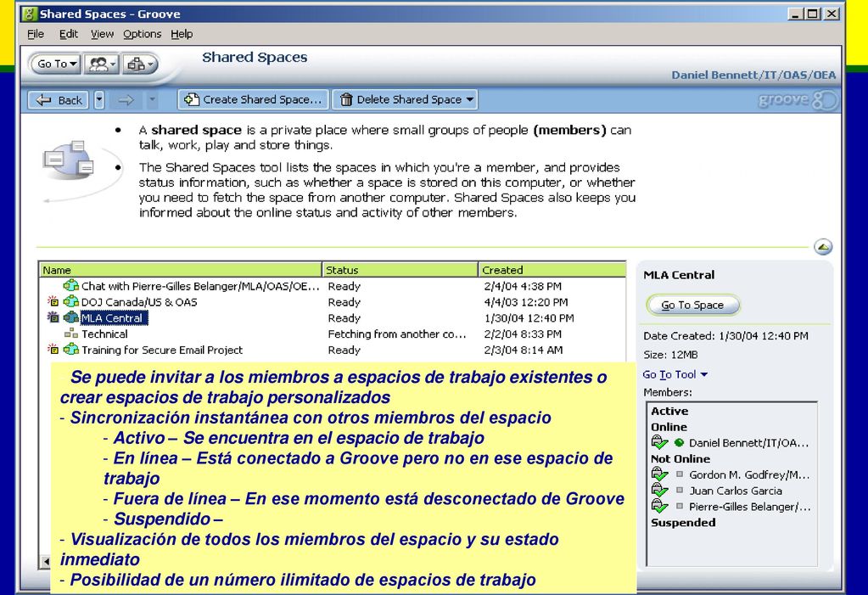868x595 pixels.
Task: Click 2/4/04 4:38 PM created date
Action: coord(523,286)
